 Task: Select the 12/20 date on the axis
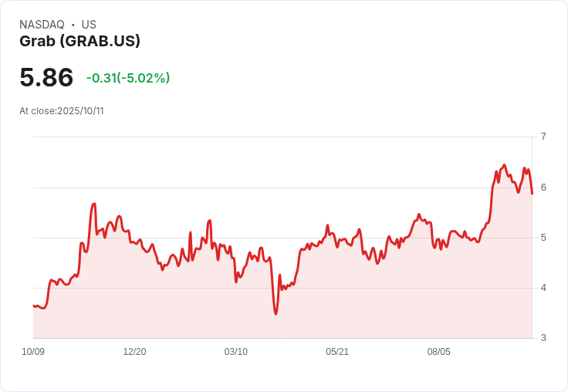[134, 352]
